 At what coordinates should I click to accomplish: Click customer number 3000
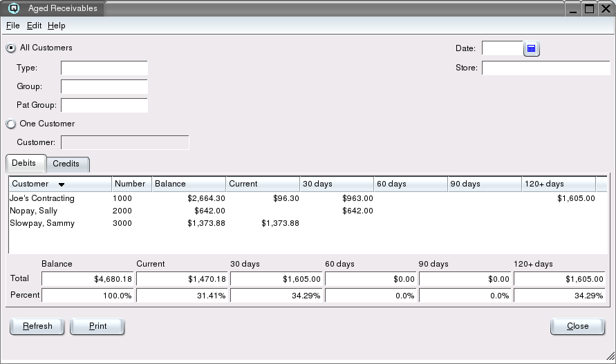(122, 223)
